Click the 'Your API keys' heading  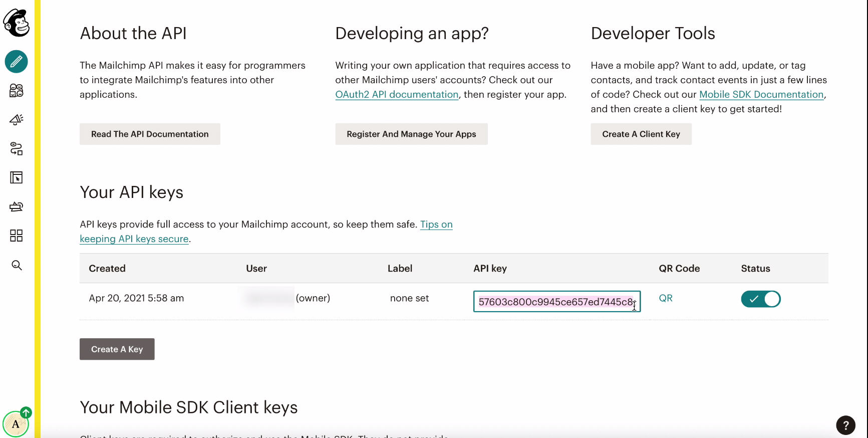[x=132, y=192]
